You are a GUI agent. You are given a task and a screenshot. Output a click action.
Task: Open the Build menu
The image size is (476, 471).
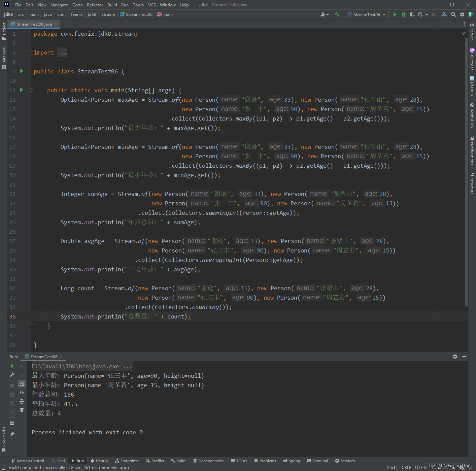tap(112, 5)
